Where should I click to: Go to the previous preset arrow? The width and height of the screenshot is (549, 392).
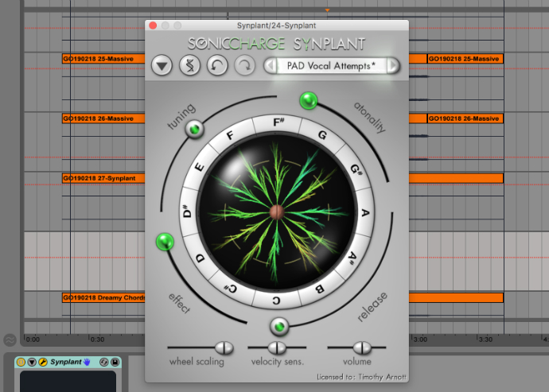(x=271, y=66)
